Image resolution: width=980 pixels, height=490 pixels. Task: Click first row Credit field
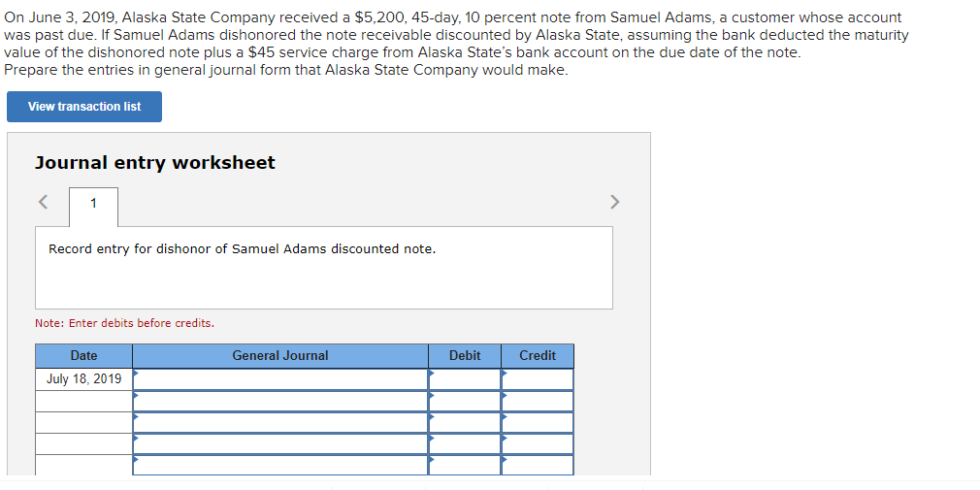[538, 379]
